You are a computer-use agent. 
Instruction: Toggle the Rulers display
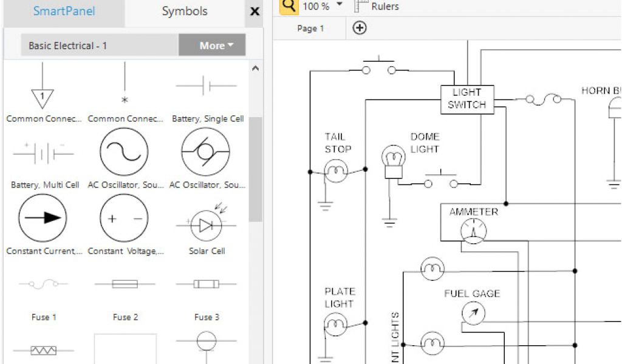[377, 6]
